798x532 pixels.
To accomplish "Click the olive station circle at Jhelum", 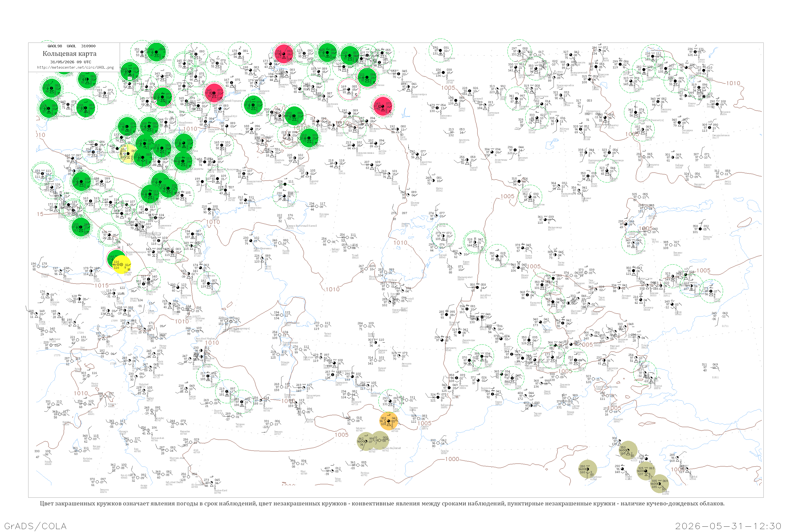I will click(x=660, y=484).
